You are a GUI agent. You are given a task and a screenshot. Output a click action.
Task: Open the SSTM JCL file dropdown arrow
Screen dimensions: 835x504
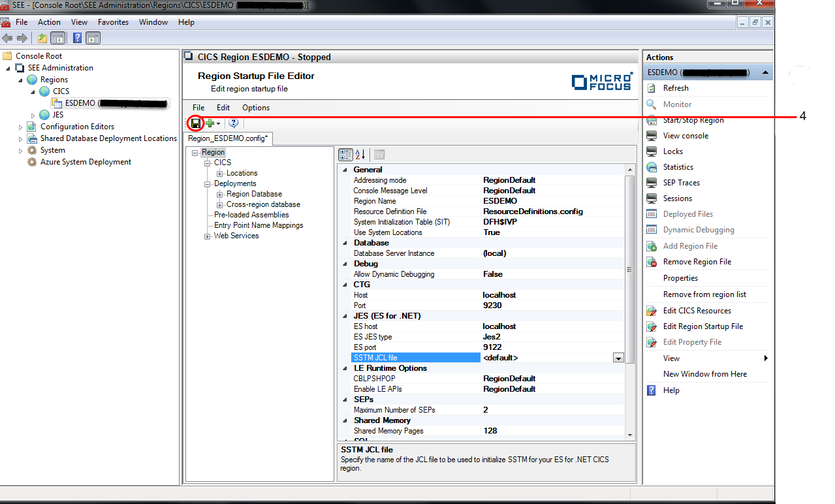pyautogui.click(x=618, y=358)
